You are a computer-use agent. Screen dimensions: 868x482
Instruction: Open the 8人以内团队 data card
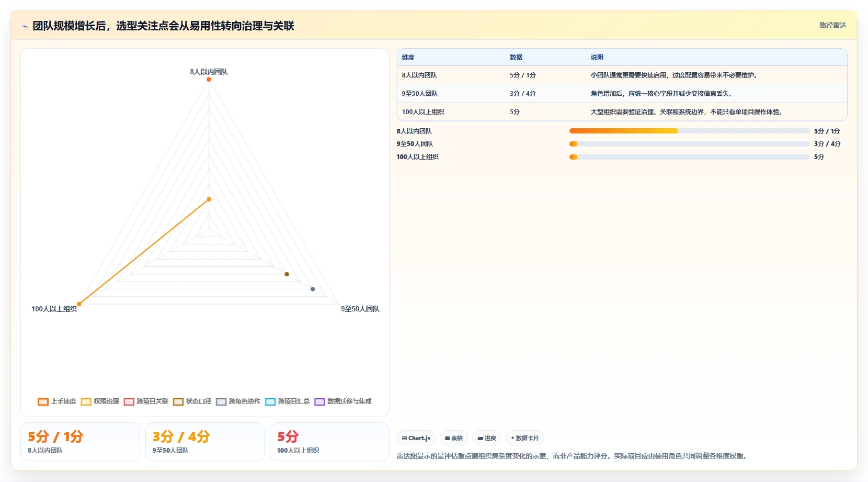[x=80, y=442]
